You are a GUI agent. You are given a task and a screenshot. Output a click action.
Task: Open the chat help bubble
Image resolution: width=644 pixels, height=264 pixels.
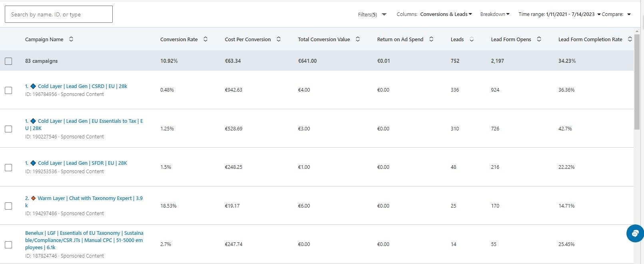pyautogui.click(x=635, y=234)
